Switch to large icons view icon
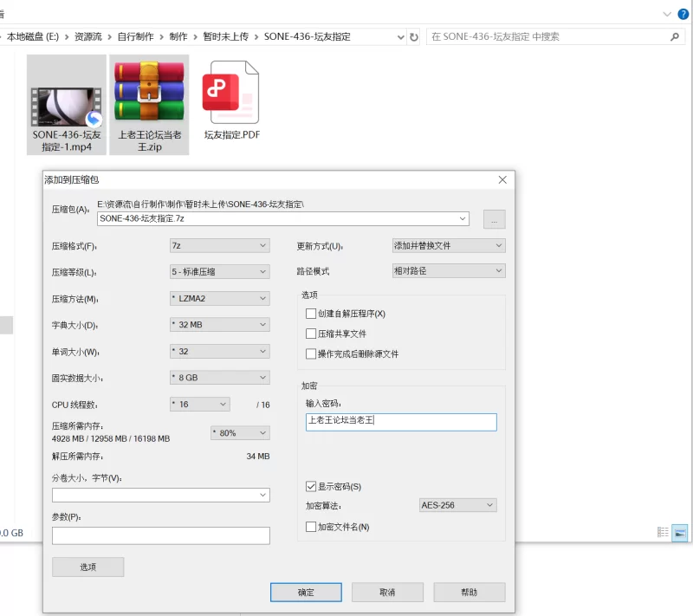 [x=680, y=533]
